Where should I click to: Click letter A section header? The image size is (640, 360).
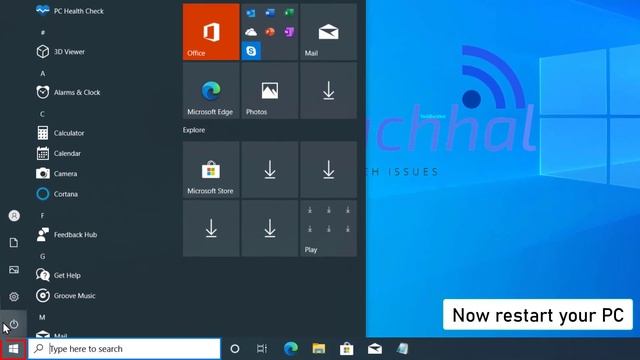pyautogui.click(x=42, y=73)
